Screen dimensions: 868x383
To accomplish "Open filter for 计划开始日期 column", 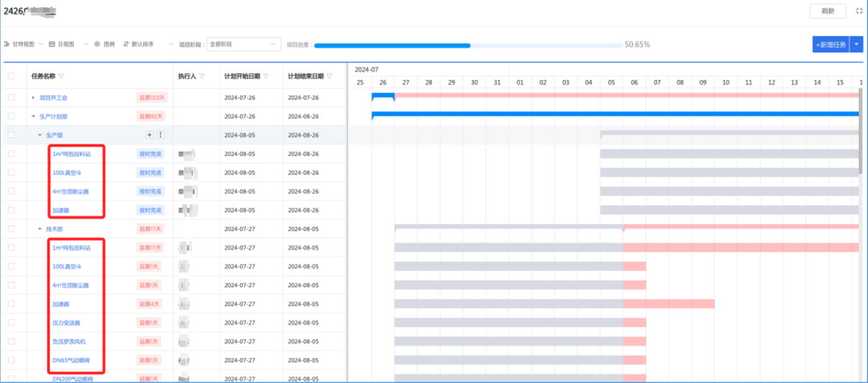I will pyautogui.click(x=266, y=76).
